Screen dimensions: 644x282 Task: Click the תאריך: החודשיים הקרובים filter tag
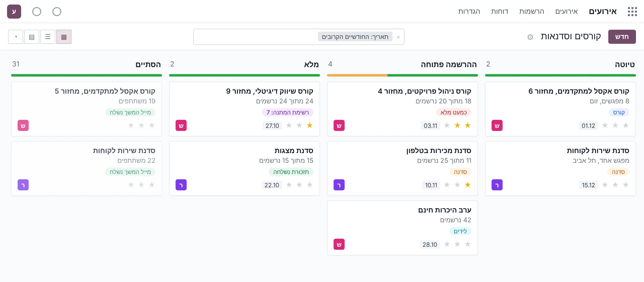tap(355, 37)
